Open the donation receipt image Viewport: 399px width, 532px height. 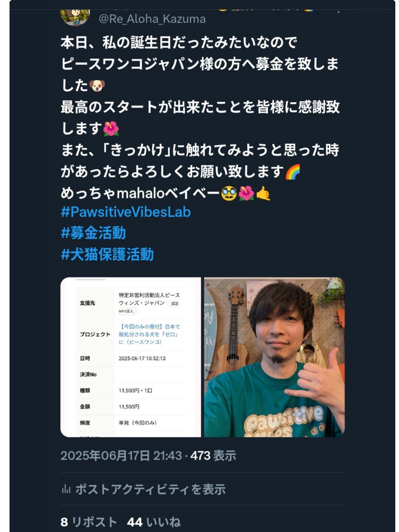[x=131, y=357]
